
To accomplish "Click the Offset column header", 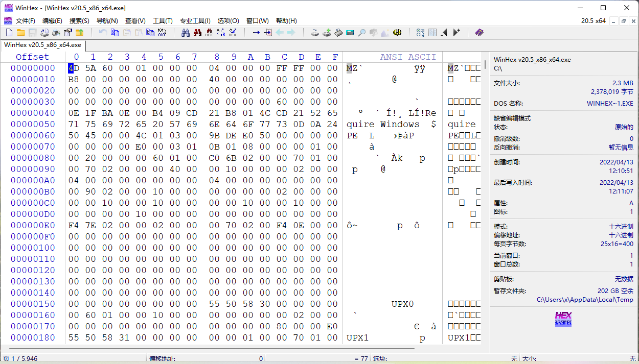I will [x=32, y=57].
